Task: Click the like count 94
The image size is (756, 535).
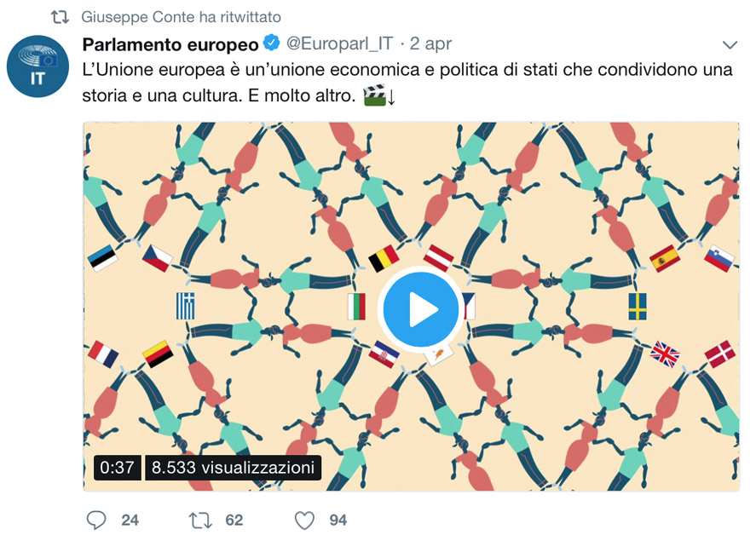Action: coord(338,520)
